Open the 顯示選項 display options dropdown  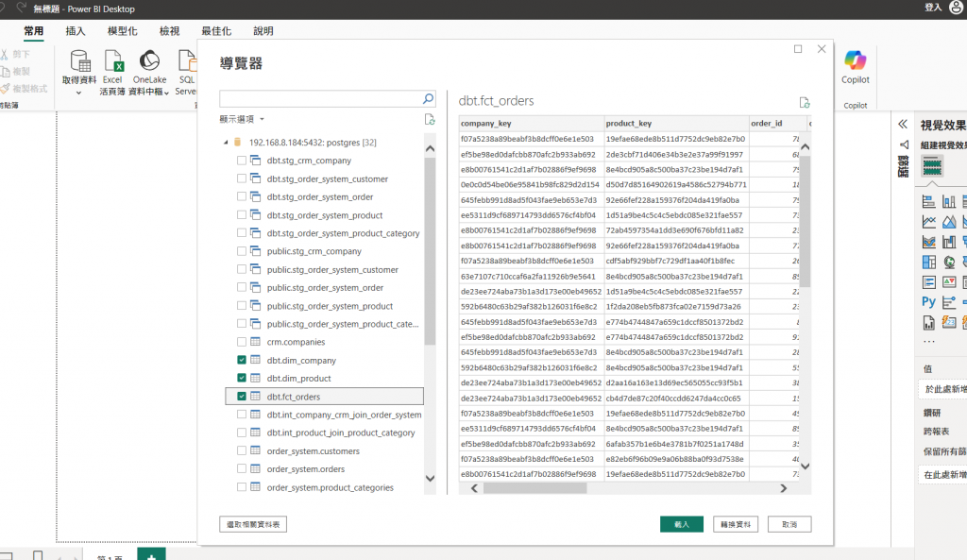(x=242, y=119)
